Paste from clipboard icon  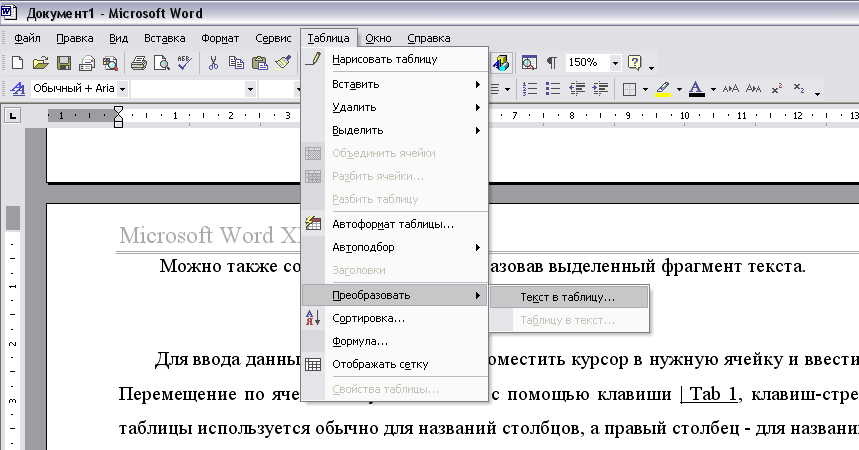pos(260,63)
